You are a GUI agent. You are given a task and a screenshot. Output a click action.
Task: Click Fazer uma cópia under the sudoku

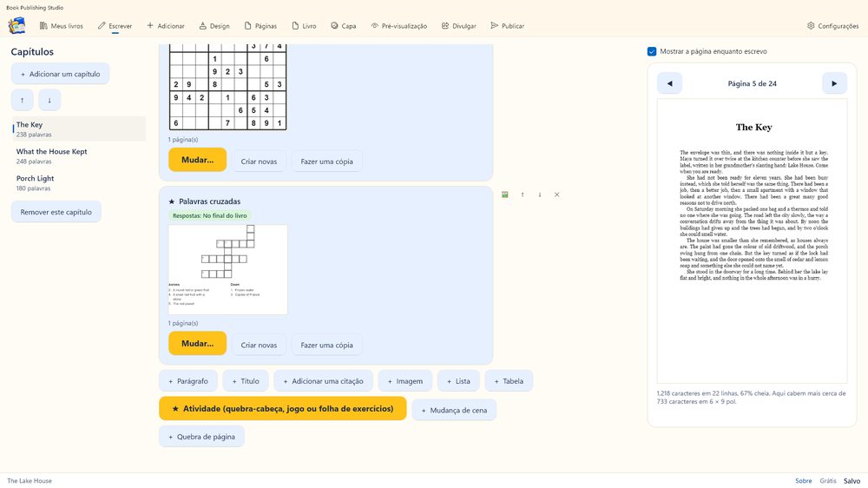(x=326, y=162)
